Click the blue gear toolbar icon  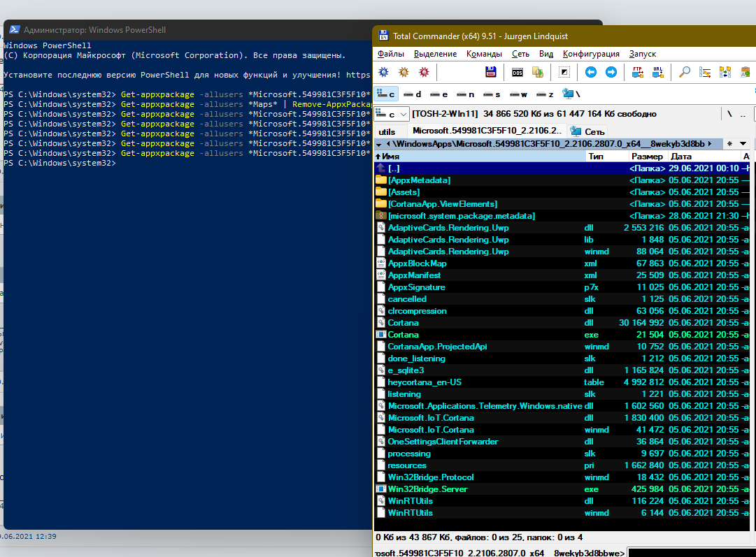click(384, 72)
